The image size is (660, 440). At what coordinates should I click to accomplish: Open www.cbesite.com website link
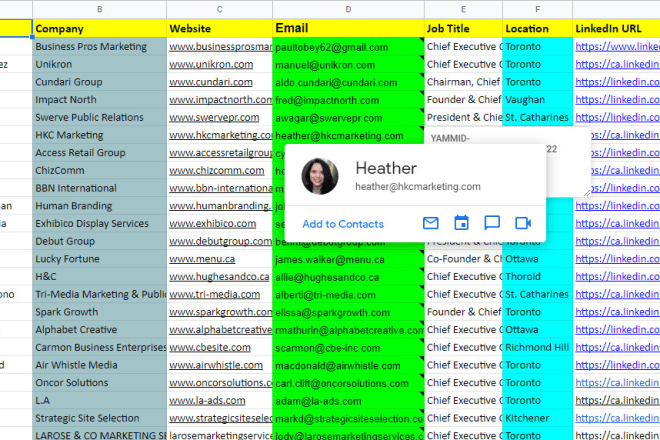click(210, 347)
